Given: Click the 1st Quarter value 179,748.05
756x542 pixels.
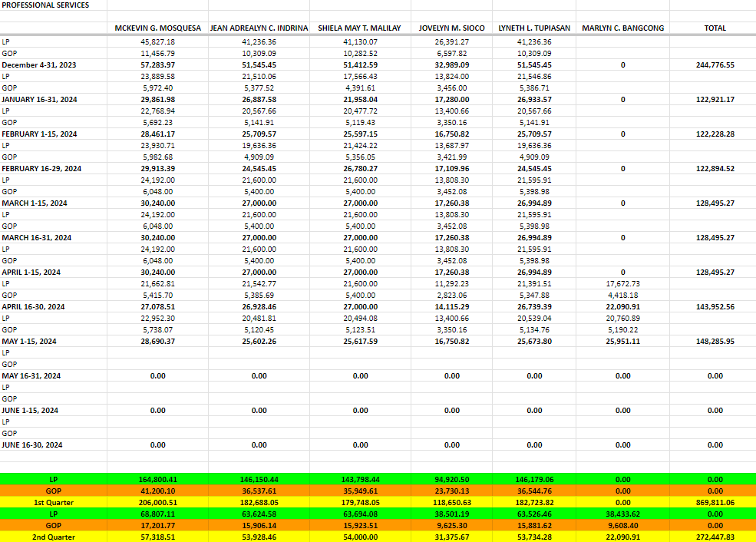Looking at the screenshot, I should pyautogui.click(x=360, y=502).
